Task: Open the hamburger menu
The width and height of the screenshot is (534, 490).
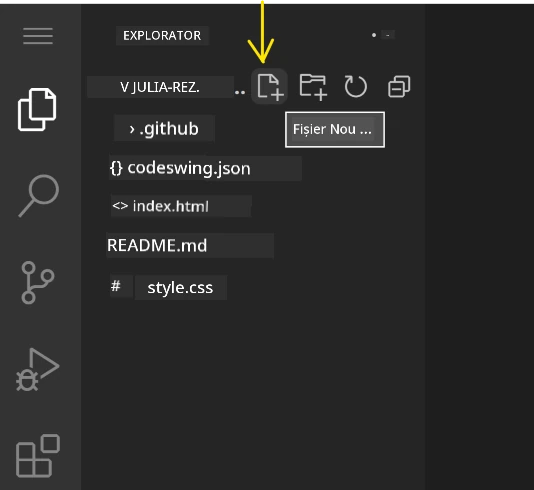Action: 38,36
